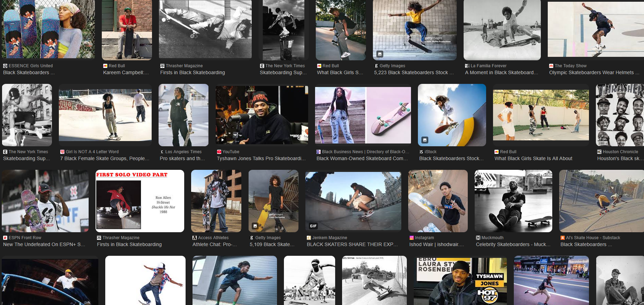Open 'Olympic Skateboarders Wear Helmets' link
The width and height of the screenshot is (644, 305).
[594, 72]
